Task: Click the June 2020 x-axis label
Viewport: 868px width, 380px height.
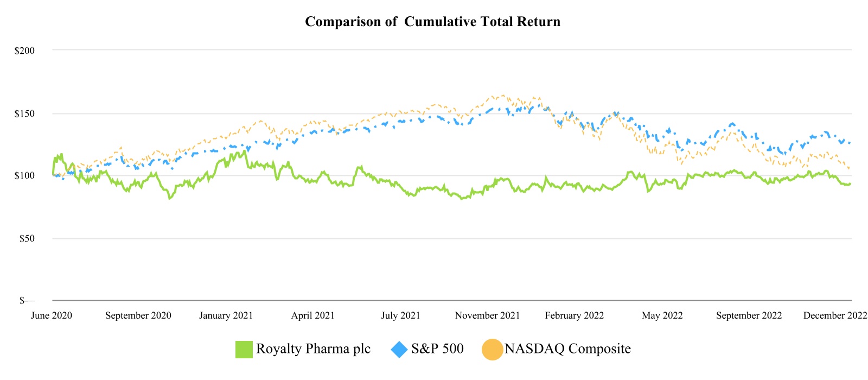Action: click(x=52, y=315)
